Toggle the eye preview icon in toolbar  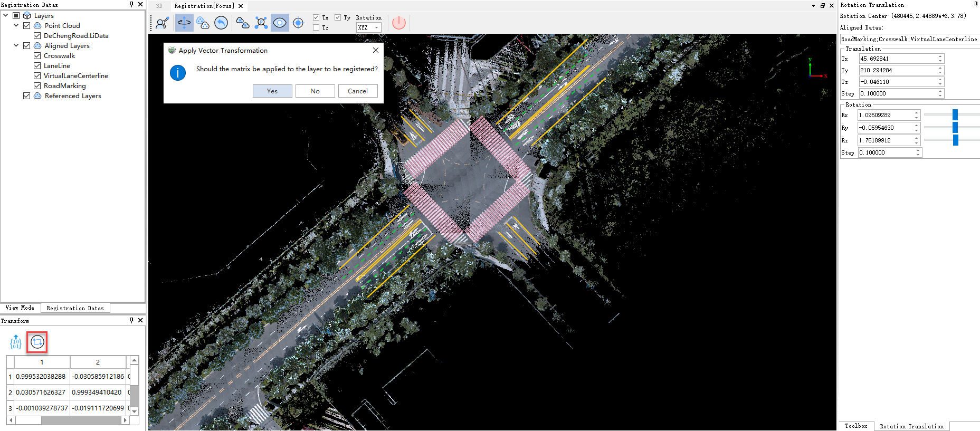pyautogui.click(x=280, y=23)
